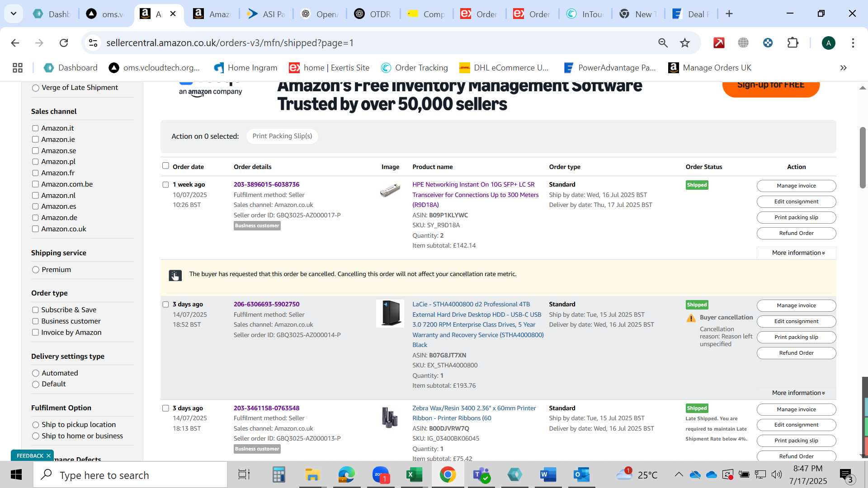Screen dimensions: 868x488
Task: Open the Chrome three-dot menu
Action: point(853,43)
